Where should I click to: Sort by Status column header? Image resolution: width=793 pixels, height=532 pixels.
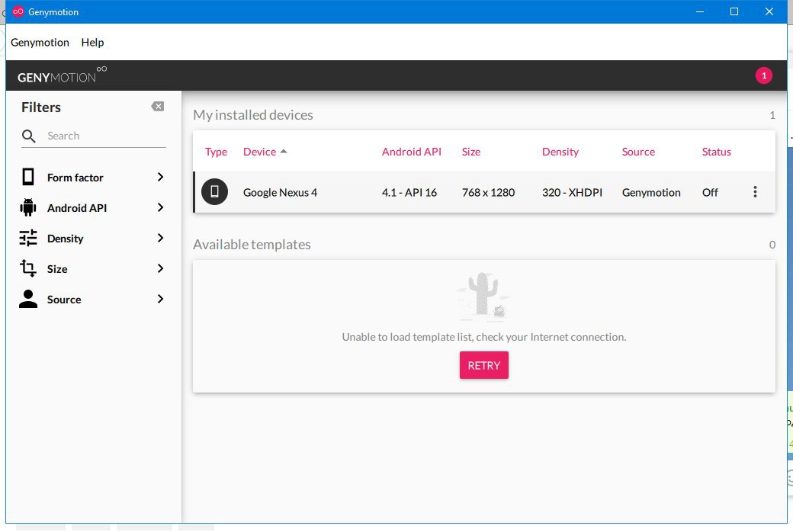(x=716, y=152)
